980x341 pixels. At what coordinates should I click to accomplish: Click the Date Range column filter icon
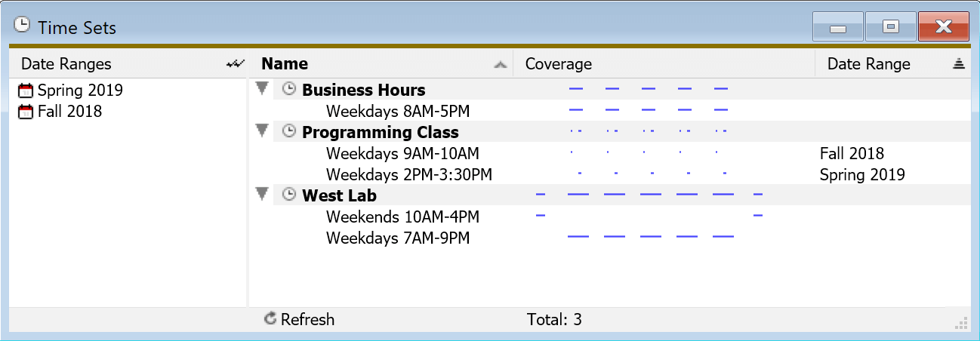pos(959,65)
